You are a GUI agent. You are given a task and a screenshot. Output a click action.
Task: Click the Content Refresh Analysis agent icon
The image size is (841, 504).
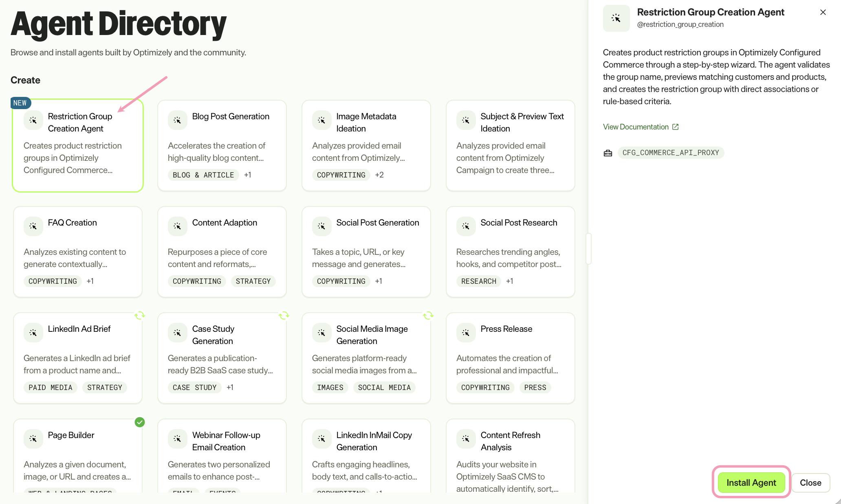tap(466, 439)
